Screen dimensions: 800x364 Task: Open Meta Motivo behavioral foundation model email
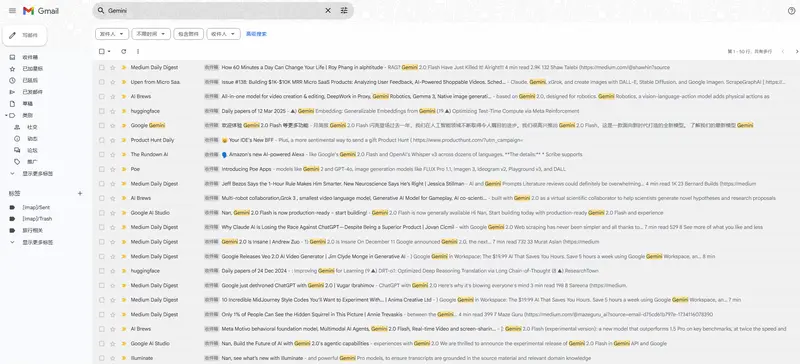coord(446,329)
